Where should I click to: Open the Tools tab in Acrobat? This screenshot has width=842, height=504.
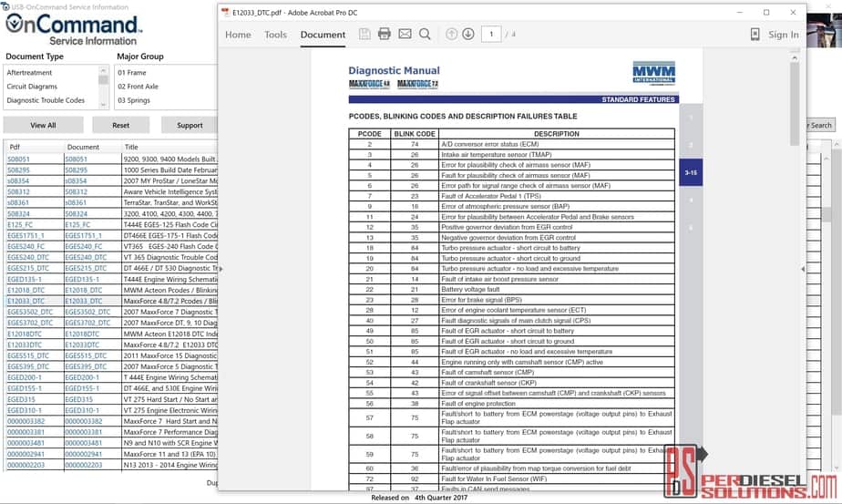click(275, 35)
